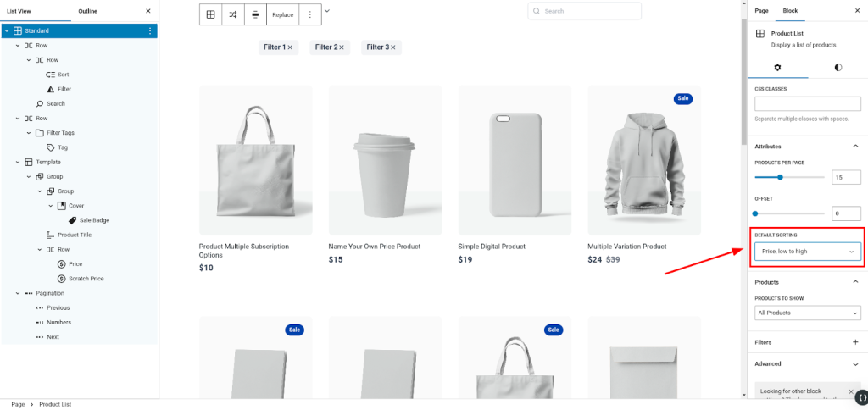
Task: Click the $39 scratched price
Action: (x=613, y=259)
